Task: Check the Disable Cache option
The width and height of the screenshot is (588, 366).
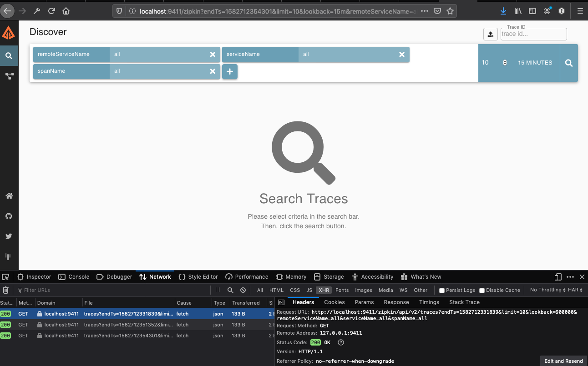Action: (482, 290)
